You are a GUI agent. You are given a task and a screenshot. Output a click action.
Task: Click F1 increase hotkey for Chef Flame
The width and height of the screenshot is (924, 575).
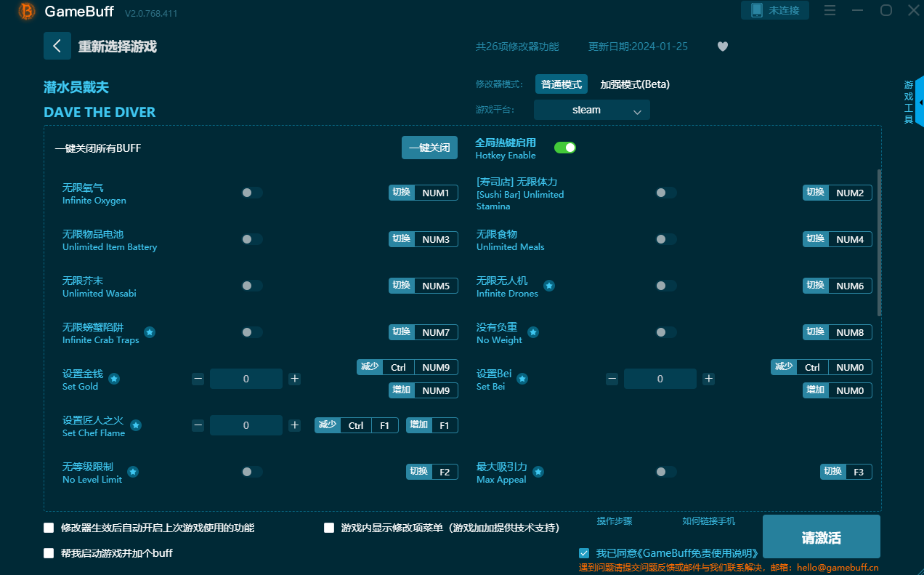(432, 425)
